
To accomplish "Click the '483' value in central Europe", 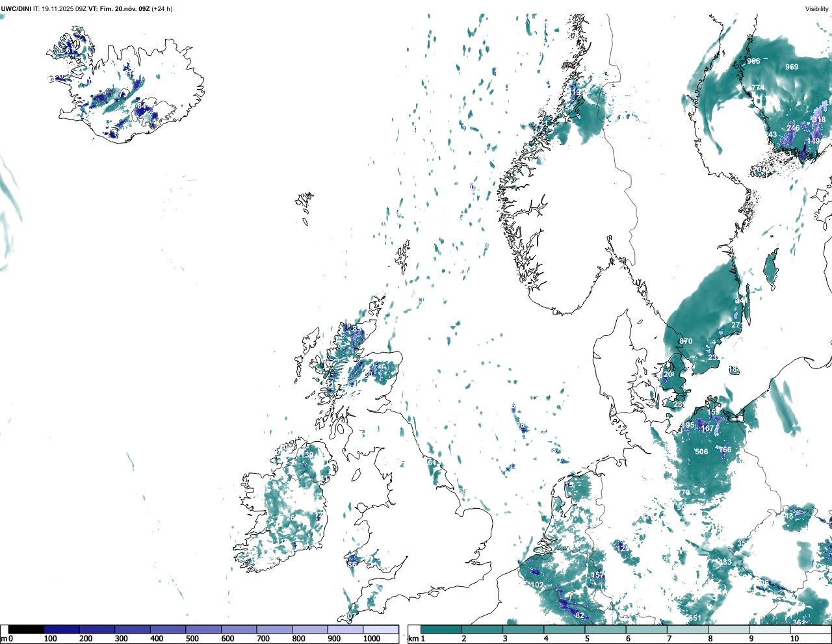I will [725, 563].
